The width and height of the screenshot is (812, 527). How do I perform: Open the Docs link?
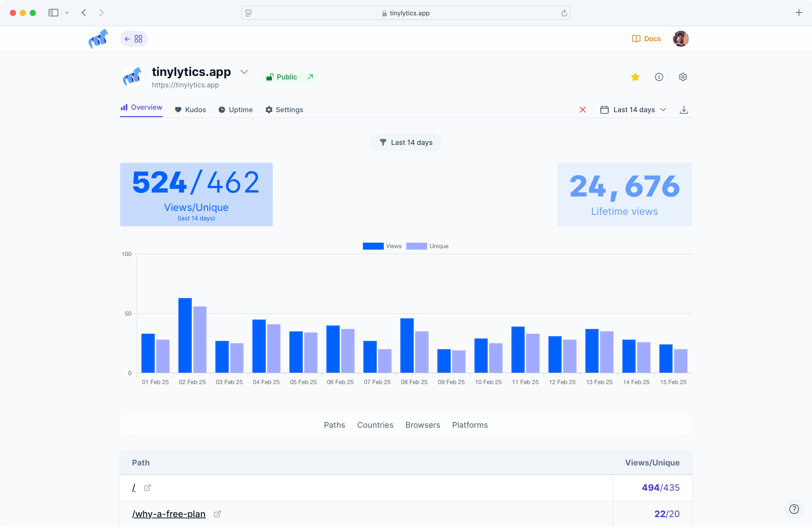pyautogui.click(x=646, y=39)
